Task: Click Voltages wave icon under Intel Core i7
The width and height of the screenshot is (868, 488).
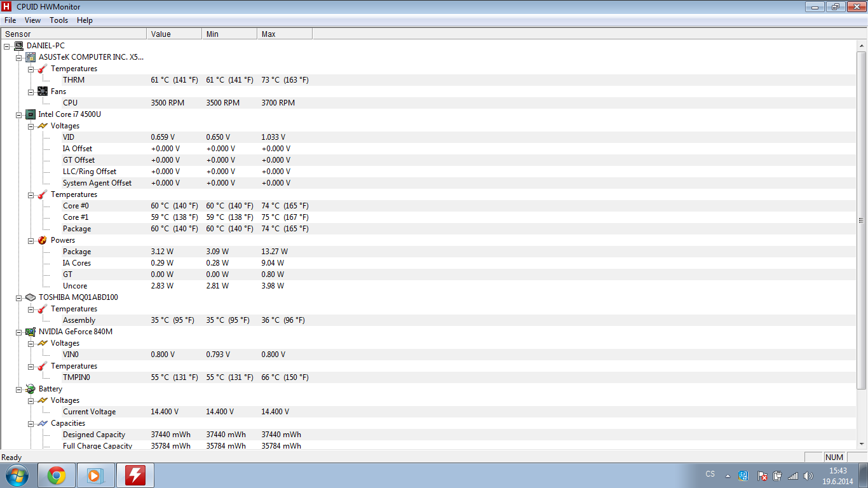Action: click(x=43, y=126)
